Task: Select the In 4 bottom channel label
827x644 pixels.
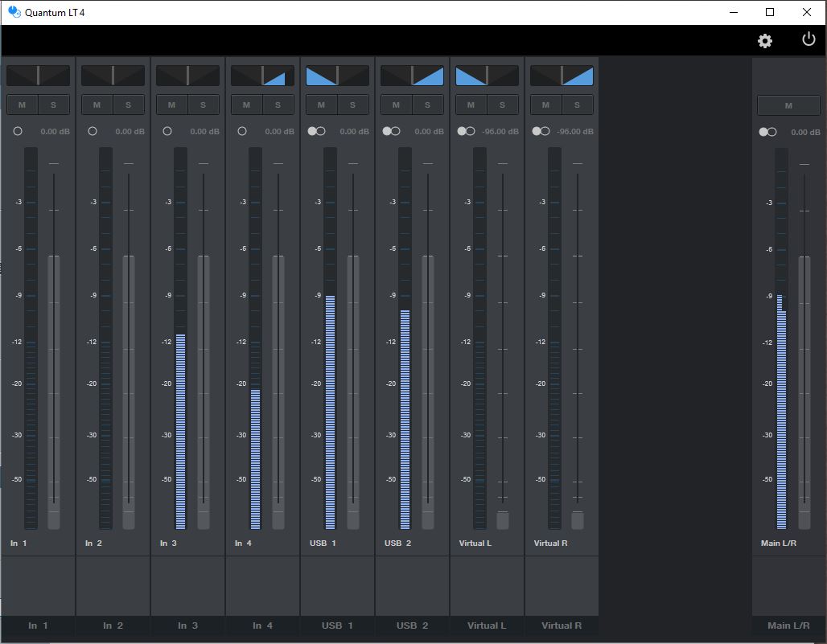Action: (x=262, y=626)
